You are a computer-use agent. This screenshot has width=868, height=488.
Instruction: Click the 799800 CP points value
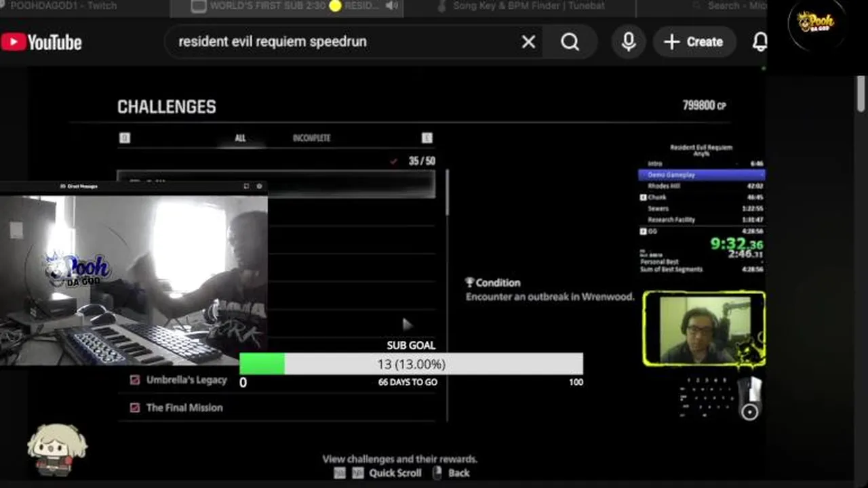[x=704, y=106]
